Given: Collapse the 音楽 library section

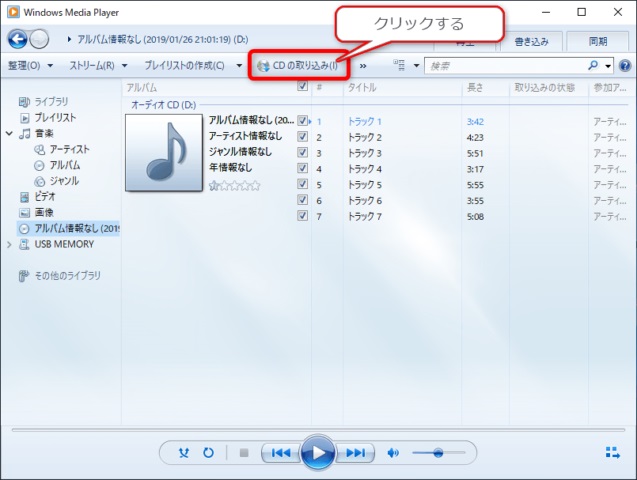Looking at the screenshot, I should click(x=9, y=133).
